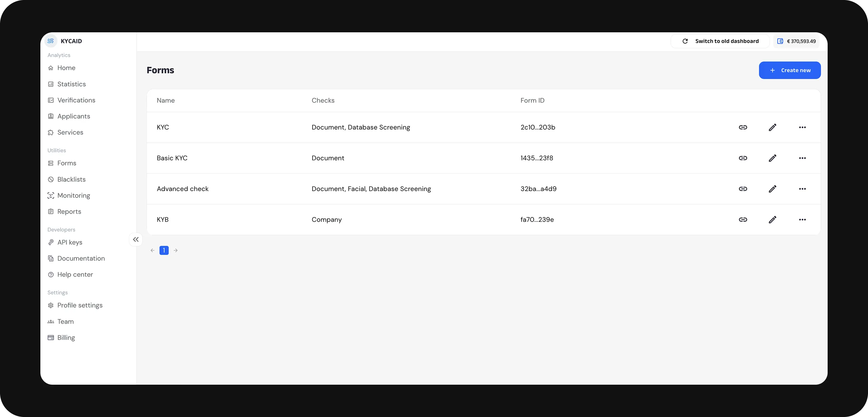Copy the link for the KYC form
Screen dimensions: 868x417
click(x=743, y=127)
